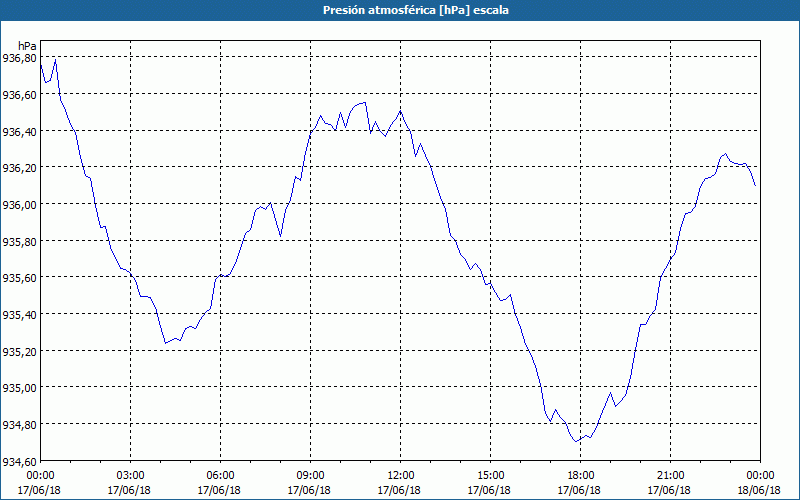Select the 934,60 y-axis value
Screen dimensions: 800x500
(19, 462)
